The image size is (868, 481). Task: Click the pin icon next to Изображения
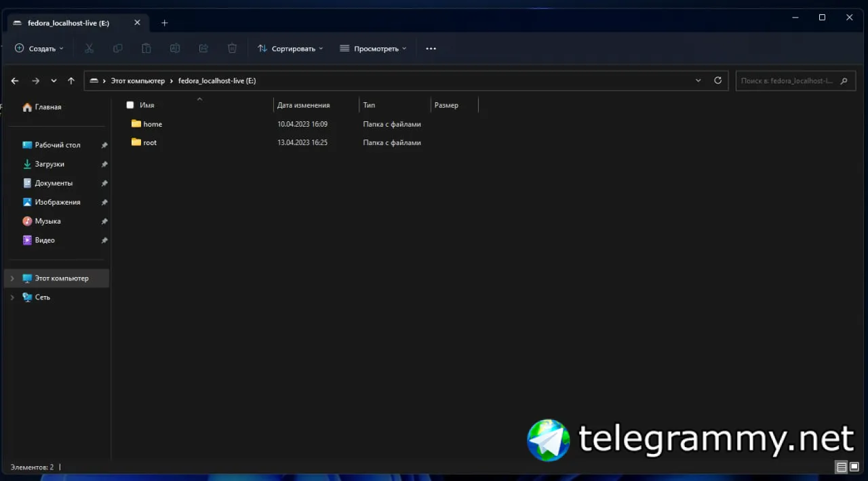104,202
